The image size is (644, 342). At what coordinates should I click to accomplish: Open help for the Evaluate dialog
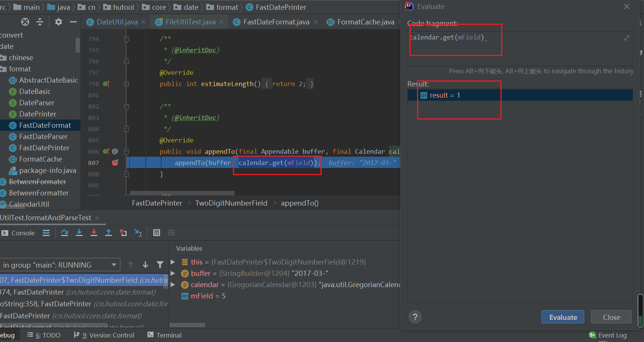tap(415, 317)
